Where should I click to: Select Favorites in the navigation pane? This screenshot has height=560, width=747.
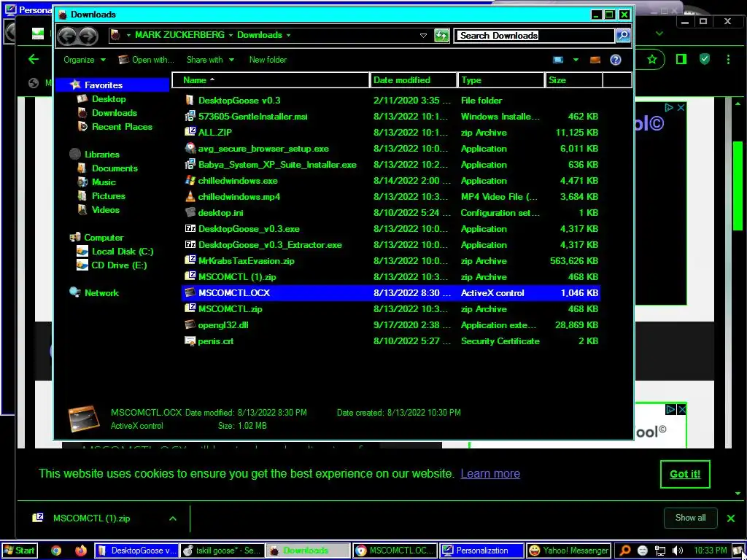pyautogui.click(x=104, y=85)
